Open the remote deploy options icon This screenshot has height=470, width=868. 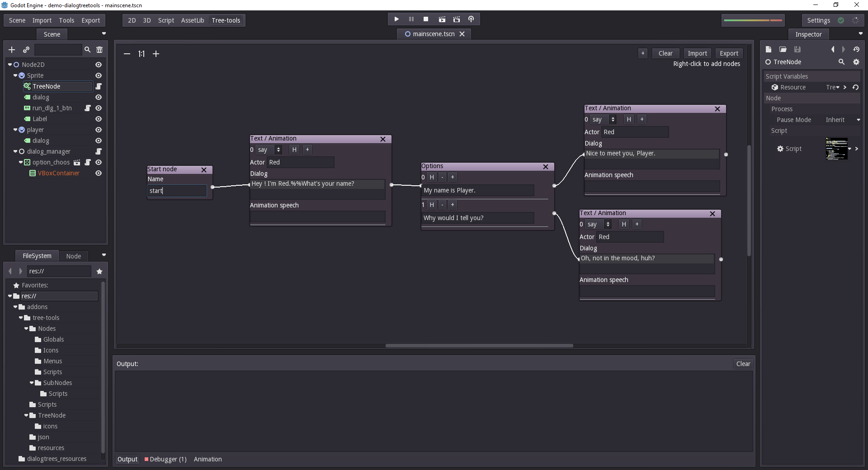(x=471, y=19)
